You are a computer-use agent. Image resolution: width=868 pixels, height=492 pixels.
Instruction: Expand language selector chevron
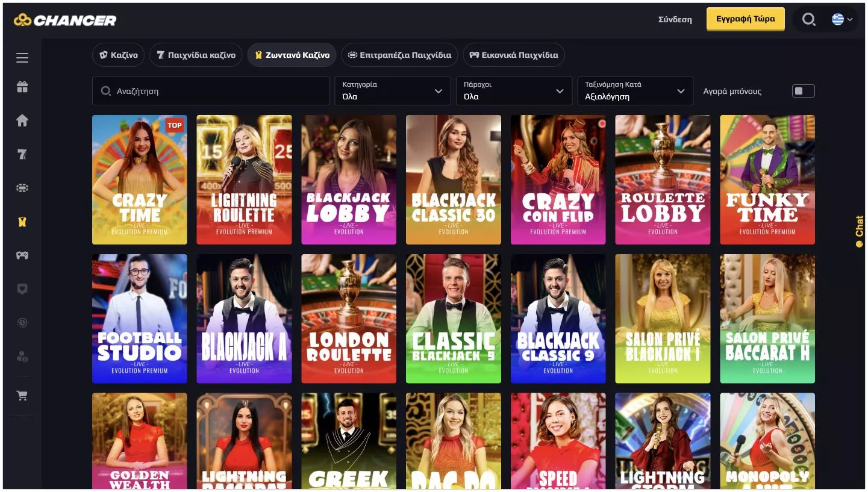850,20
